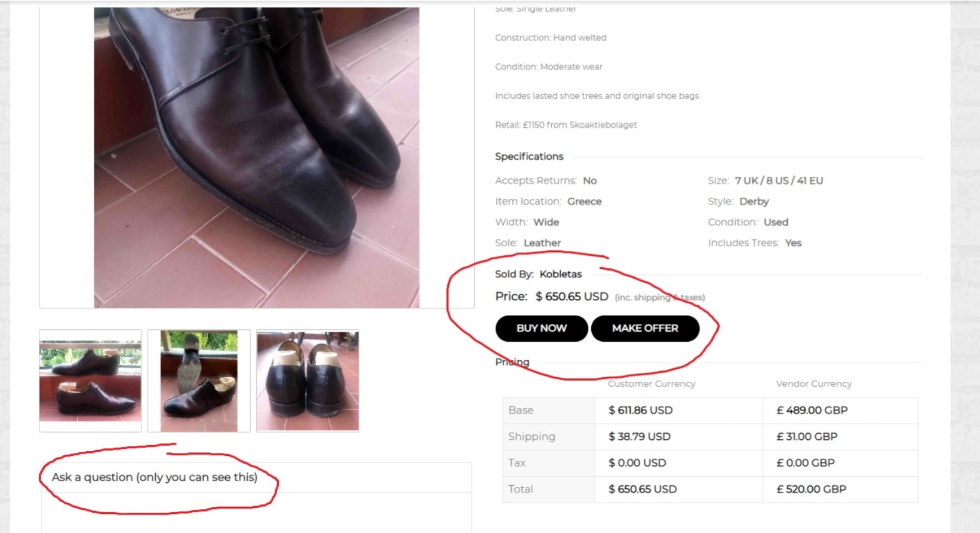Open the seller Kobletas profile link
This screenshot has height=533, width=980.
[x=560, y=274]
